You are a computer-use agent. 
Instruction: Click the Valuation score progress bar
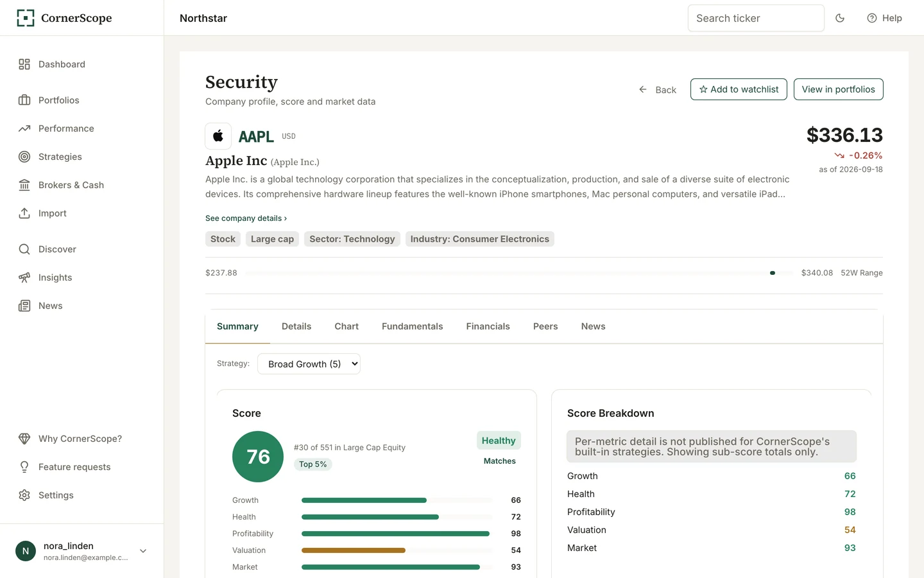click(397, 550)
